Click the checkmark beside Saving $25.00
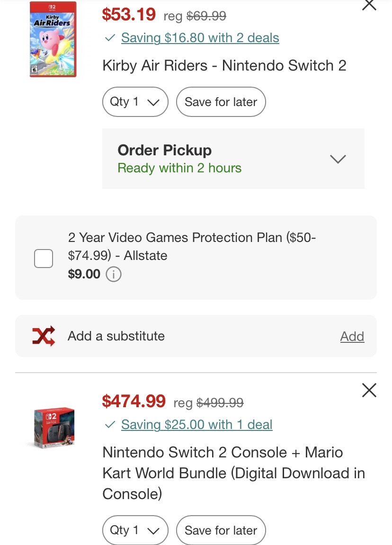 (110, 425)
